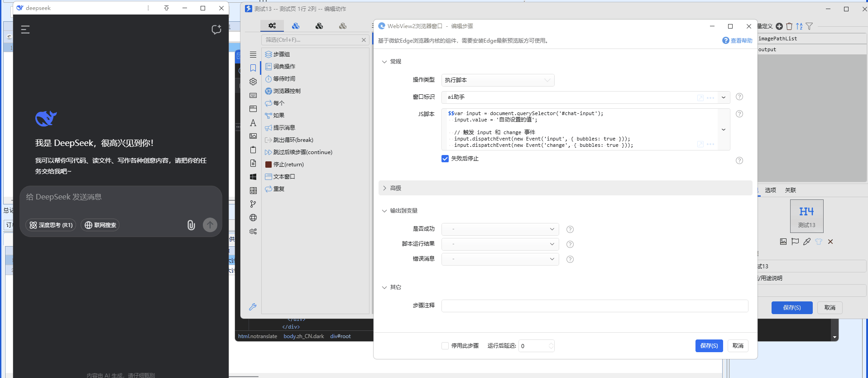Open the 脚本运行结果 variable dropdown
Image resolution: width=868 pixels, height=378 pixels.
(x=500, y=244)
